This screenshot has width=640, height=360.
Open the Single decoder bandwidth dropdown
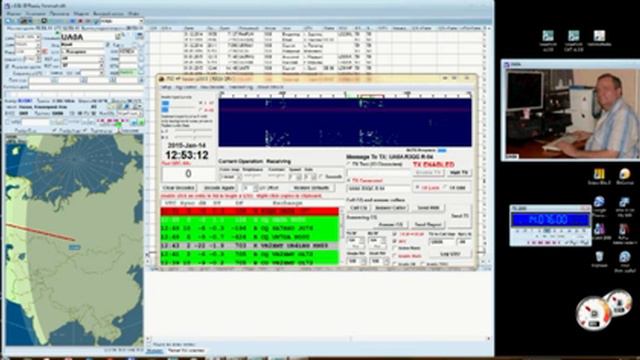click(355, 261)
